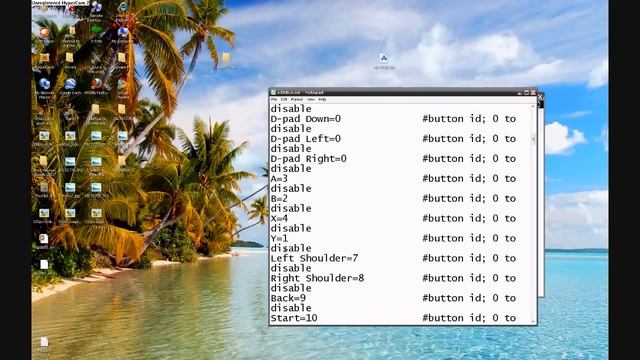Click the "Right Shoulder=8" text

click(317, 278)
